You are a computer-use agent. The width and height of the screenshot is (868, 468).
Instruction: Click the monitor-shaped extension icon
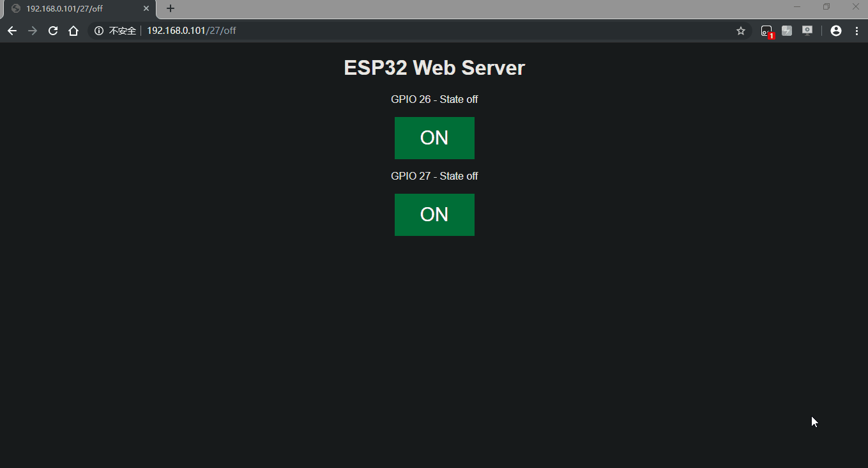[x=807, y=31]
